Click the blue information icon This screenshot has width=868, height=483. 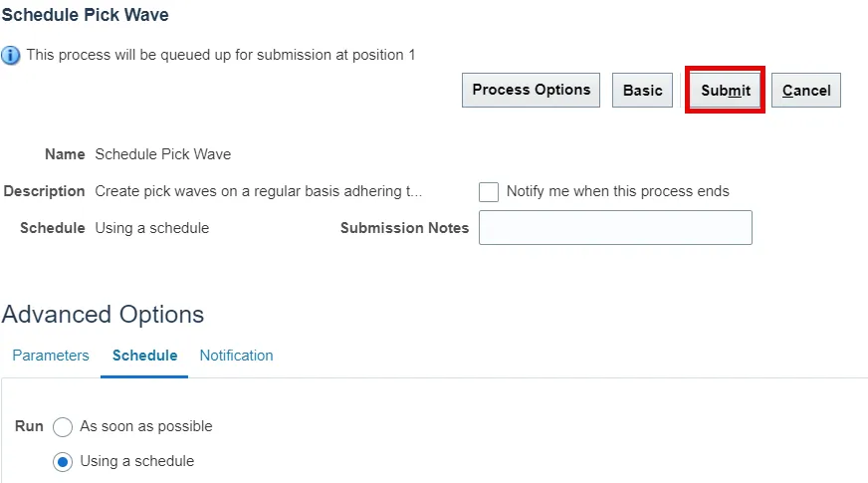point(11,56)
